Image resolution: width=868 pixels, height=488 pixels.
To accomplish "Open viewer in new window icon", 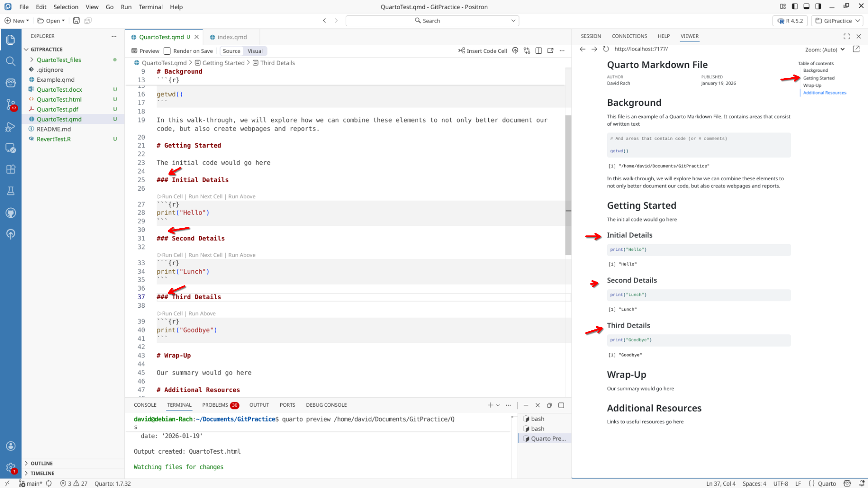I will pyautogui.click(x=856, y=49).
